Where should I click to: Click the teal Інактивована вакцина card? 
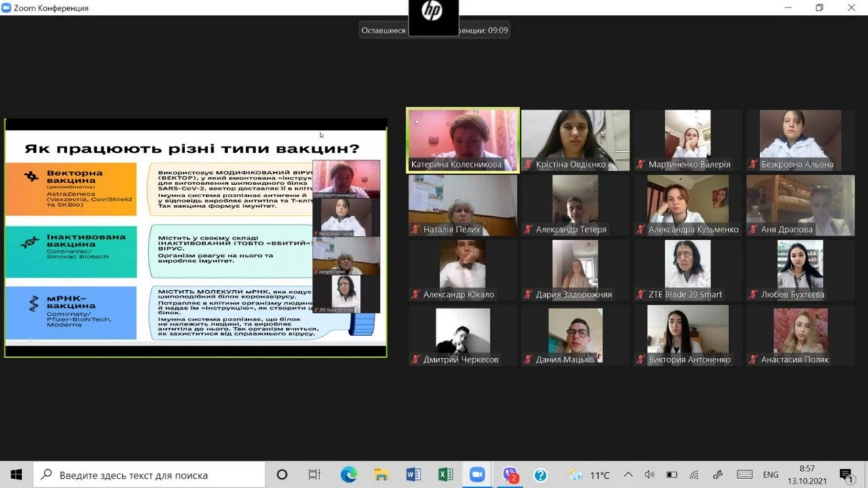[x=71, y=251]
